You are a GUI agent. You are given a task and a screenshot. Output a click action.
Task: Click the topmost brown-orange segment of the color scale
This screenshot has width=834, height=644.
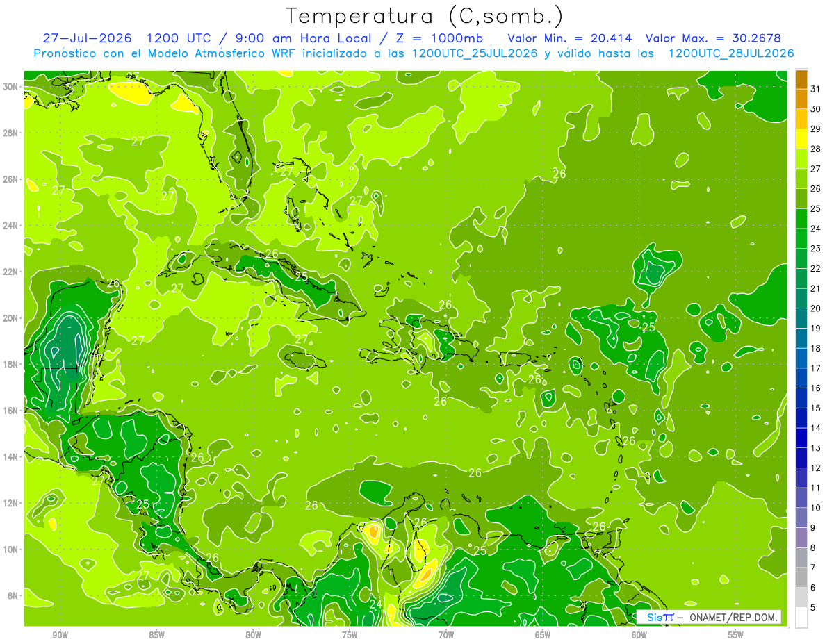click(x=801, y=79)
